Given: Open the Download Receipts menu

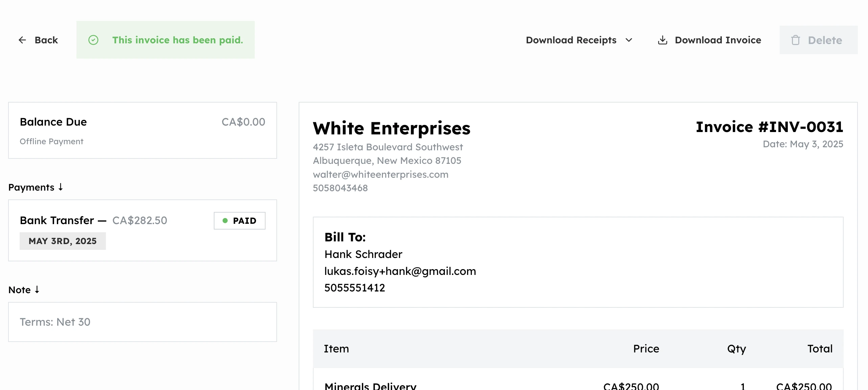Looking at the screenshot, I should (x=571, y=40).
